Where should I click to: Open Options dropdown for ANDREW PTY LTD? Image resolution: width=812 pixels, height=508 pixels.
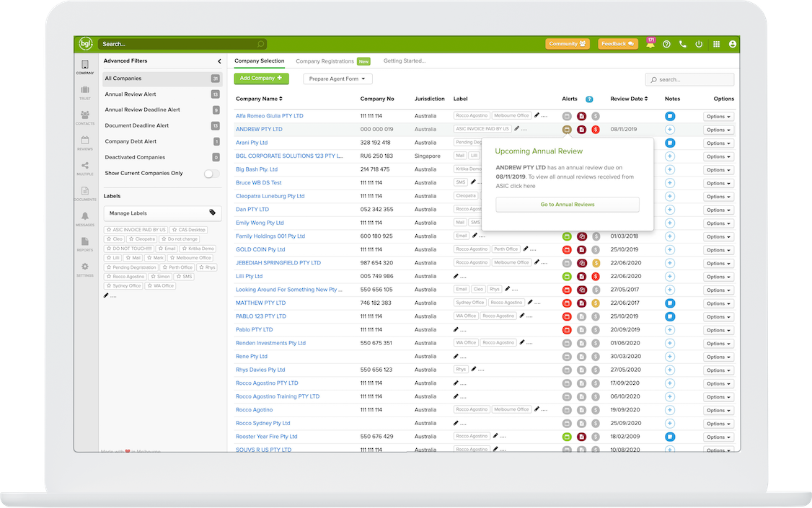718,130
